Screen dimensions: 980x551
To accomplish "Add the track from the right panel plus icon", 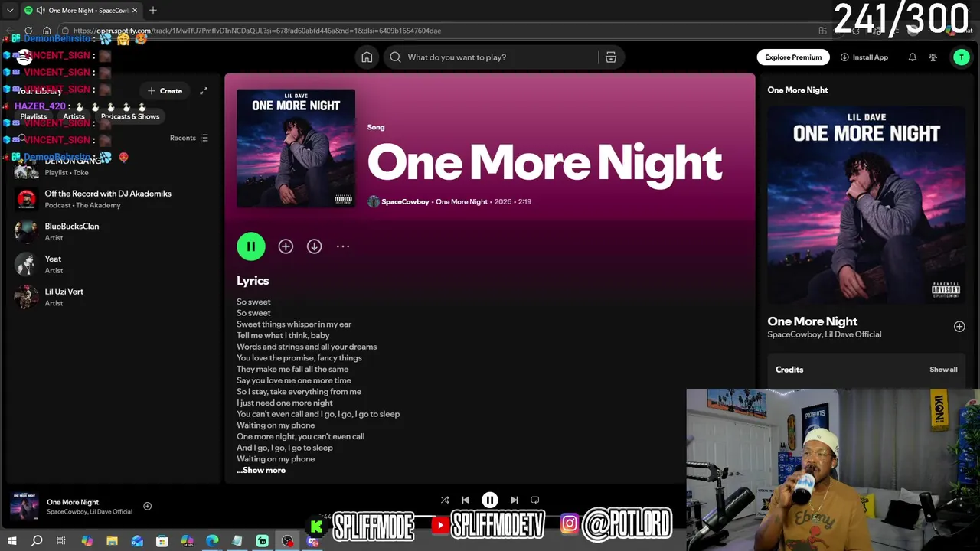I will 959,327.
